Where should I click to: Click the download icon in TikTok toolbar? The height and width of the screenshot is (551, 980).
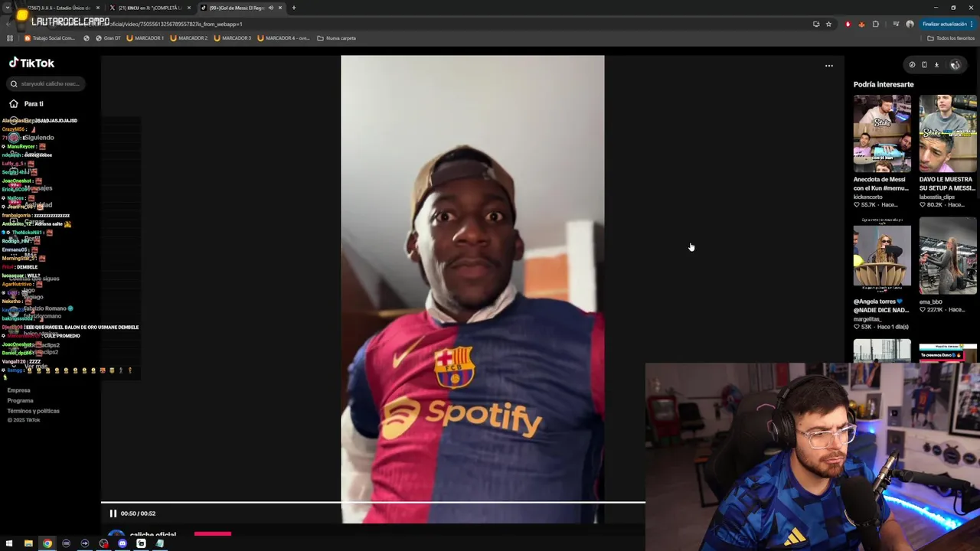pos(936,65)
